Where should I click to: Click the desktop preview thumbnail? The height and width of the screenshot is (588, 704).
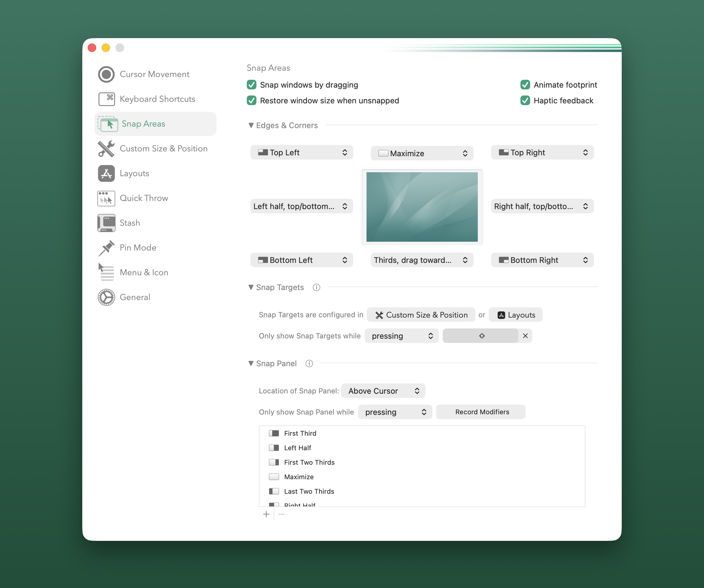[422, 207]
